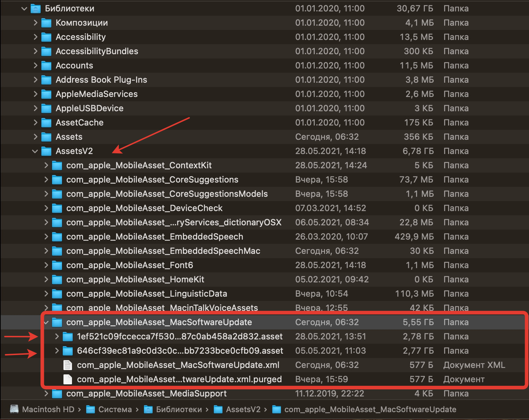
Task: Click the MacSoftwareUpdate.xml document icon
Action: click(68, 365)
